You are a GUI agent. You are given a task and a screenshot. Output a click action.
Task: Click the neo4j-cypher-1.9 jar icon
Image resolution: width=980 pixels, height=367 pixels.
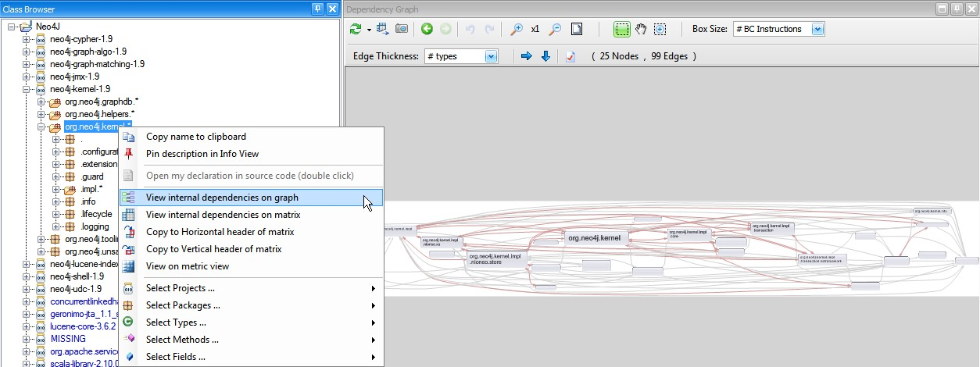[41, 39]
